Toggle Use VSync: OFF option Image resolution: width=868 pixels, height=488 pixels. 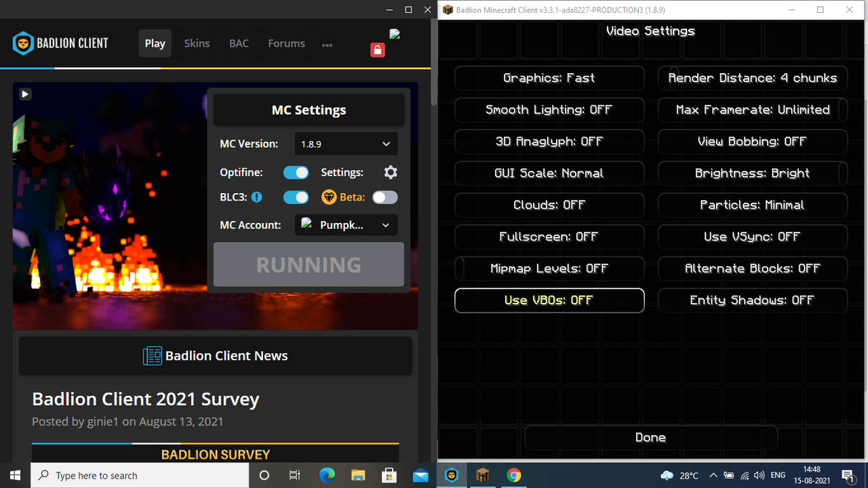[x=753, y=237]
